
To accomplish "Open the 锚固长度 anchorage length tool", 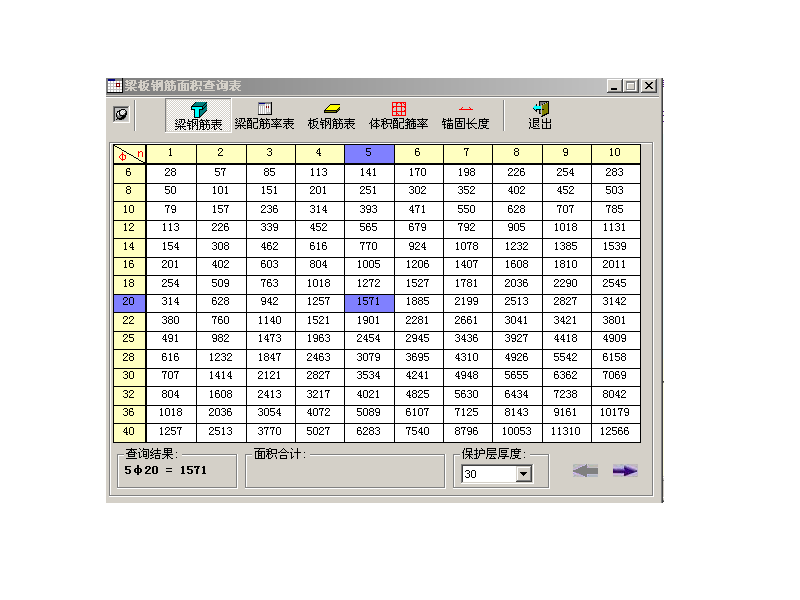I will coord(465,115).
